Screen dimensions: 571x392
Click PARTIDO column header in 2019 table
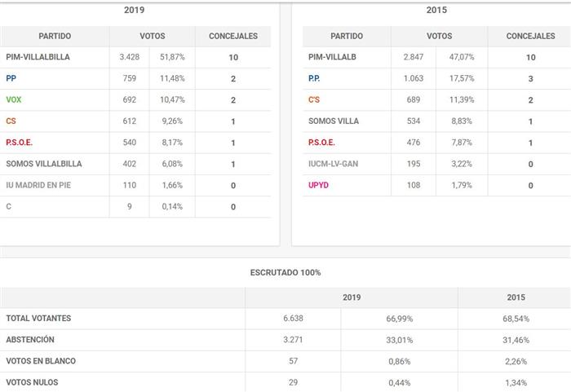(x=55, y=37)
